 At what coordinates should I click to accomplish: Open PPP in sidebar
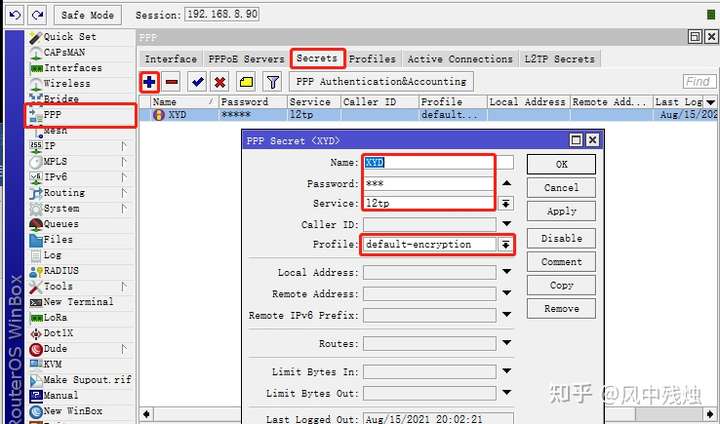(52, 115)
